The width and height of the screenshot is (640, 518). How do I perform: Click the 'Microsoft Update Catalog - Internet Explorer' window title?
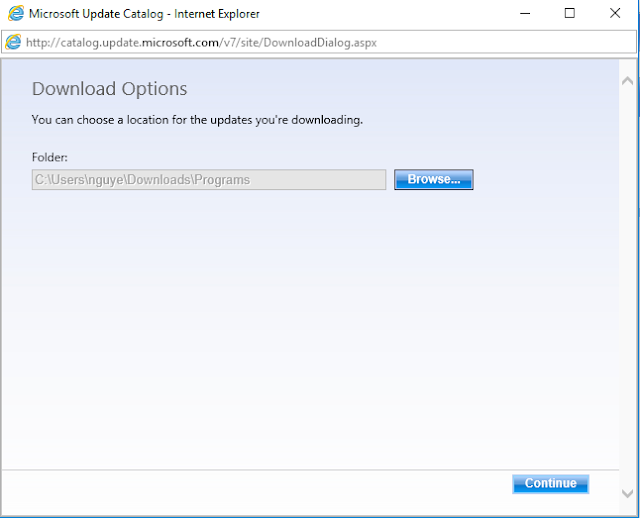(144, 14)
